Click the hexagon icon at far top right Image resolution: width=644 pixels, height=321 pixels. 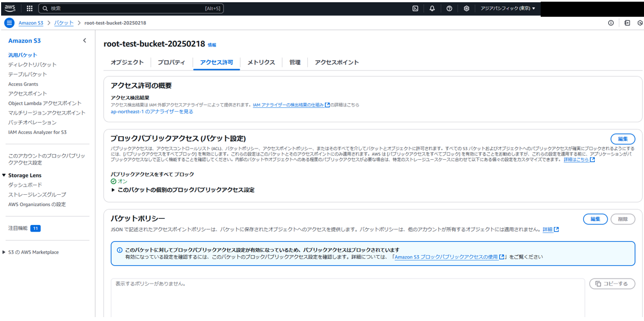[x=640, y=23]
